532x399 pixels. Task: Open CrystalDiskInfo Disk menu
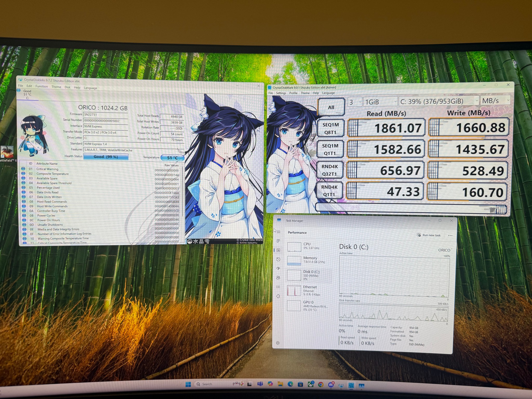(68, 87)
